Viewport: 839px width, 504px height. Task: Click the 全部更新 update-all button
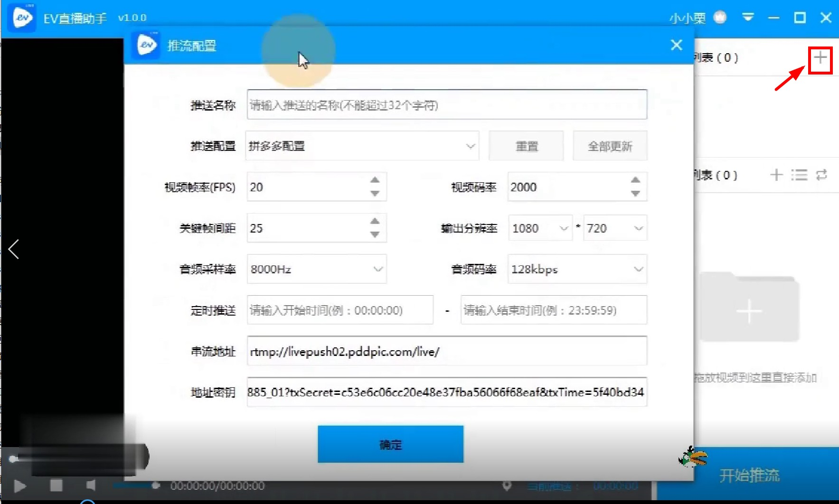(610, 146)
